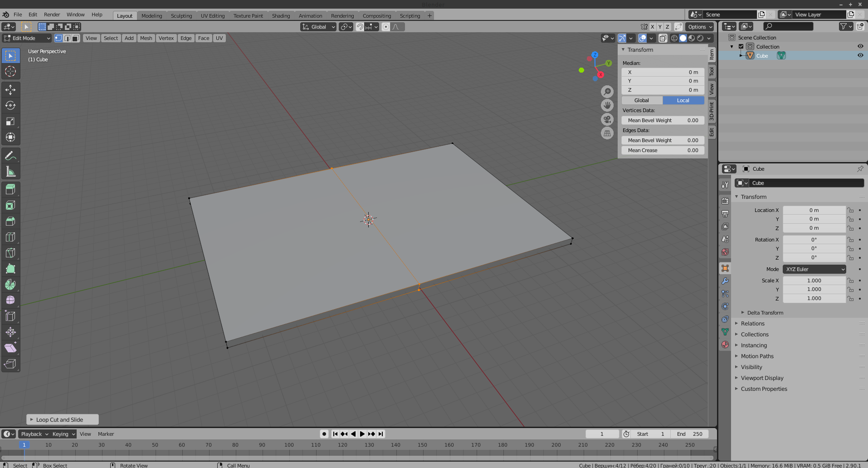Open the Edit Mode dropdown

(27, 38)
